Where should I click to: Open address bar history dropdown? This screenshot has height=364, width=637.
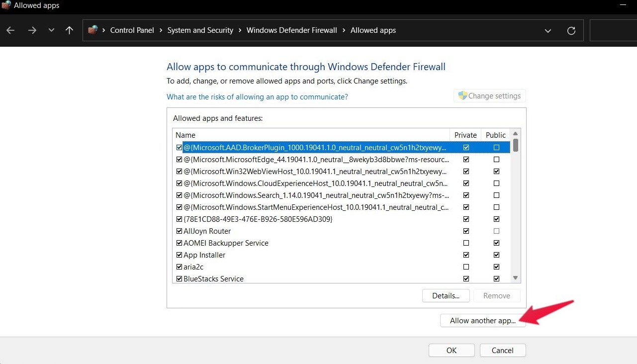548,31
